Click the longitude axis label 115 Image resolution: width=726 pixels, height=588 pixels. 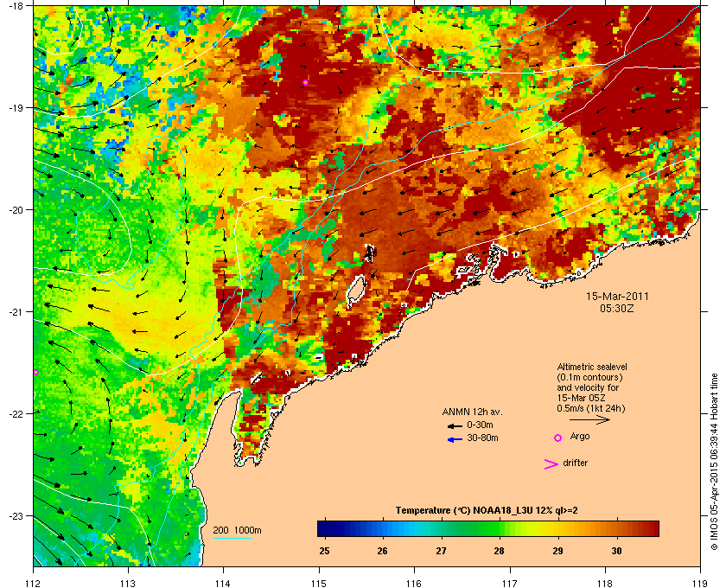(x=319, y=583)
